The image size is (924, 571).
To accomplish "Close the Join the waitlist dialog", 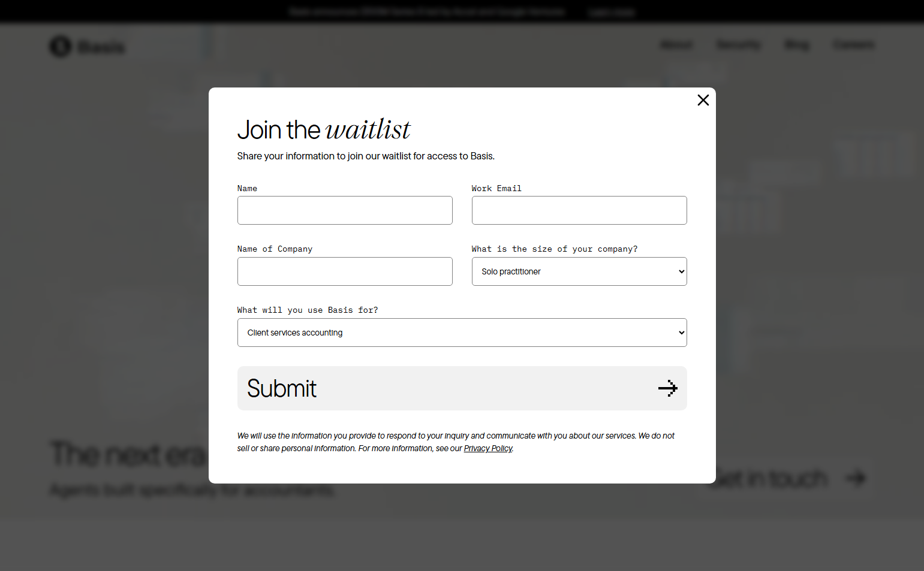I will pyautogui.click(x=703, y=100).
